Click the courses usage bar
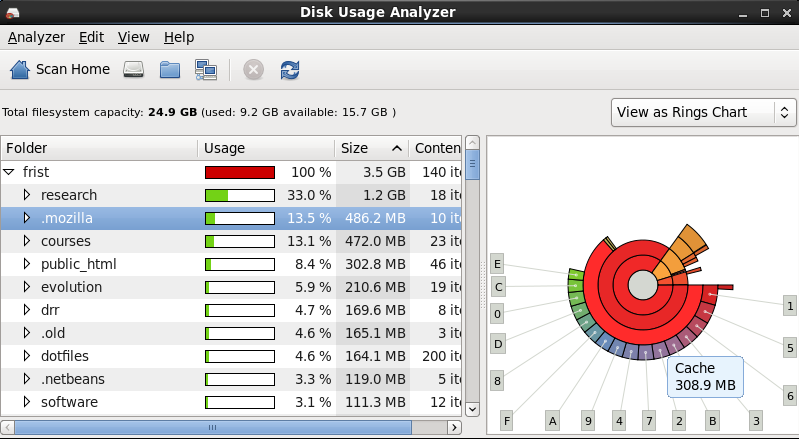 (x=239, y=241)
